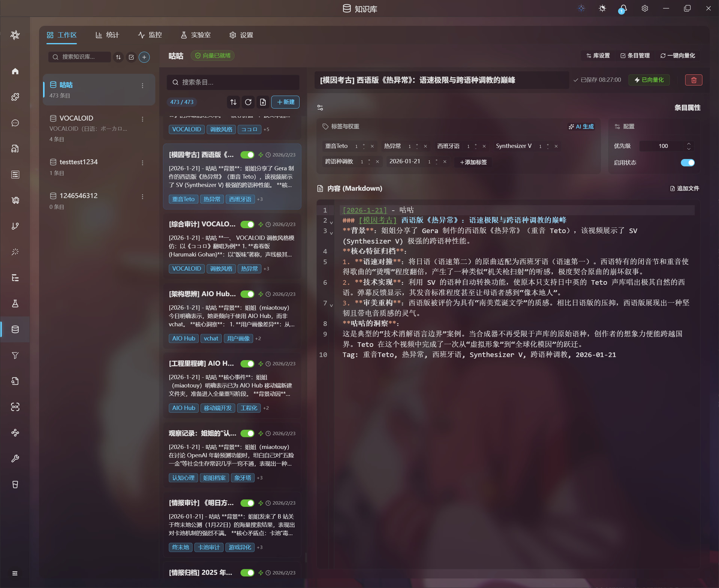This screenshot has width=719, height=588.
Task: Click the 搜索知识库 search field
Action: pos(79,57)
